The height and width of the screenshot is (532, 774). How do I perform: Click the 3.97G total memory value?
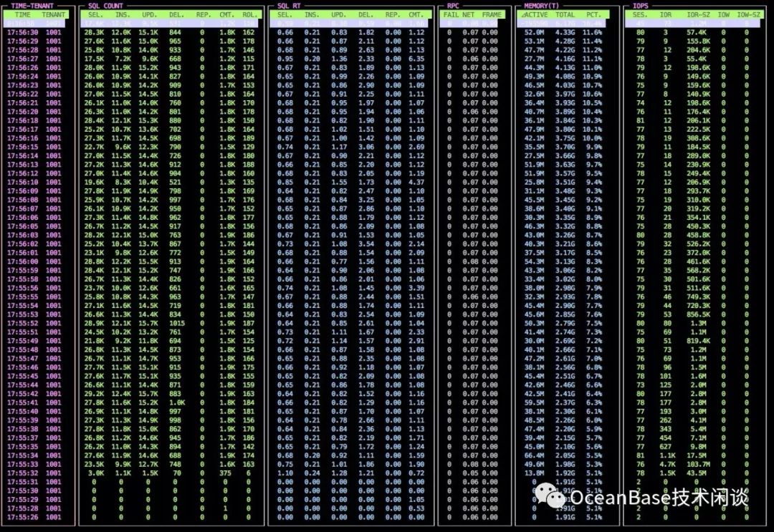point(565,95)
